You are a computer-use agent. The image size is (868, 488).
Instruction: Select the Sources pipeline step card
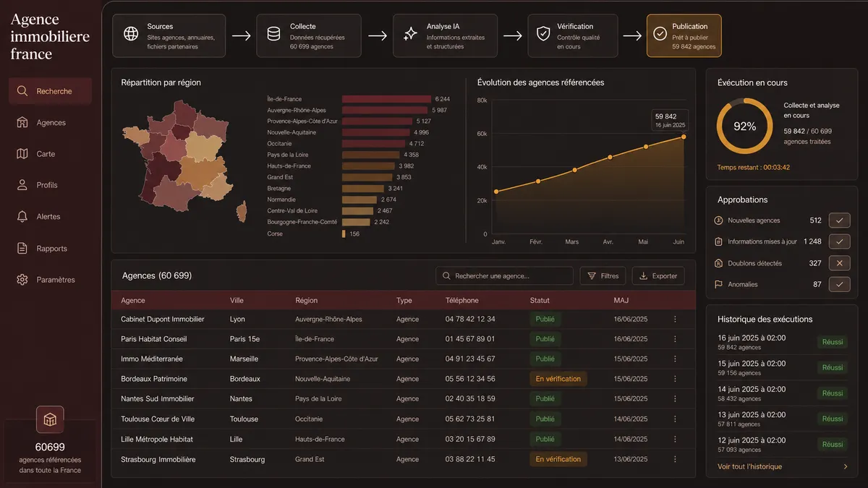pyautogui.click(x=169, y=35)
